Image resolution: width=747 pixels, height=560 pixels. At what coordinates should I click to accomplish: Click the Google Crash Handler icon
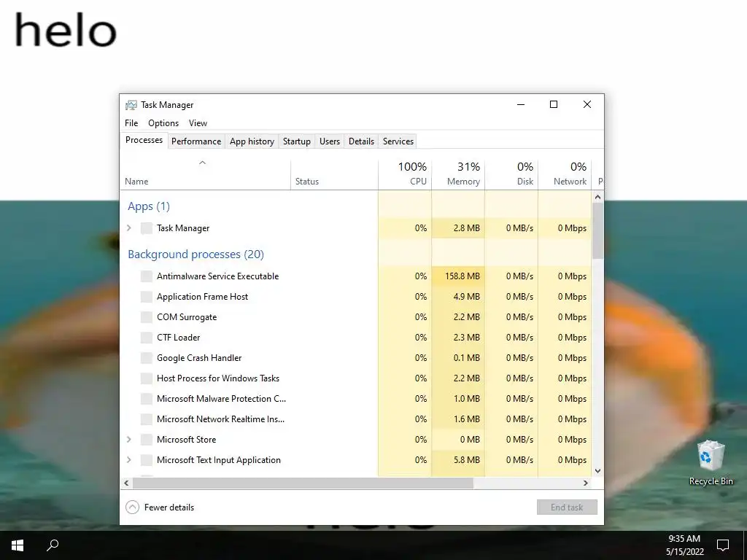(147, 358)
